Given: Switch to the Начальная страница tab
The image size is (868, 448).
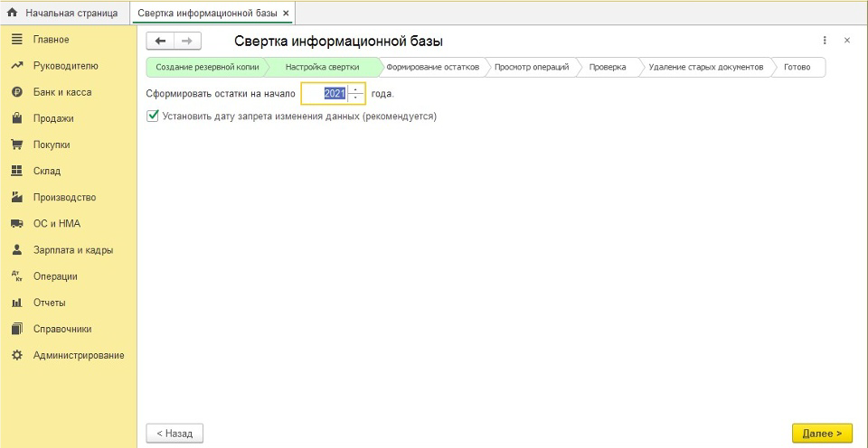Looking at the screenshot, I should pos(66,13).
